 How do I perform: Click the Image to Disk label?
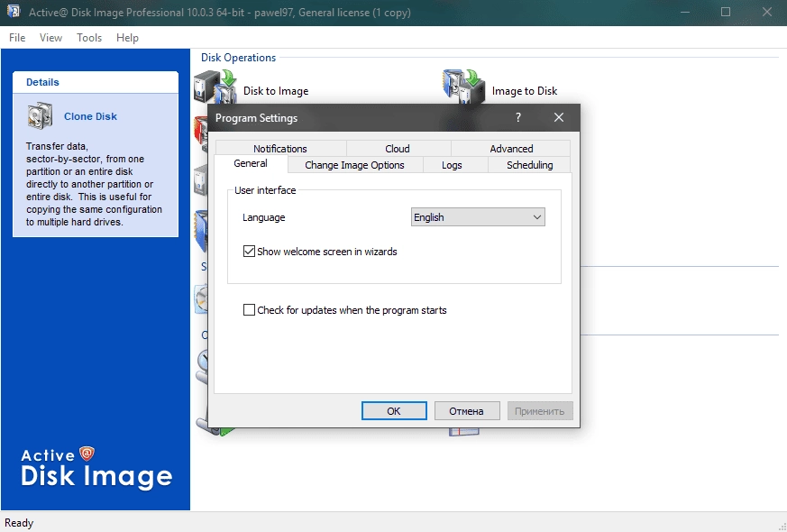click(x=525, y=91)
